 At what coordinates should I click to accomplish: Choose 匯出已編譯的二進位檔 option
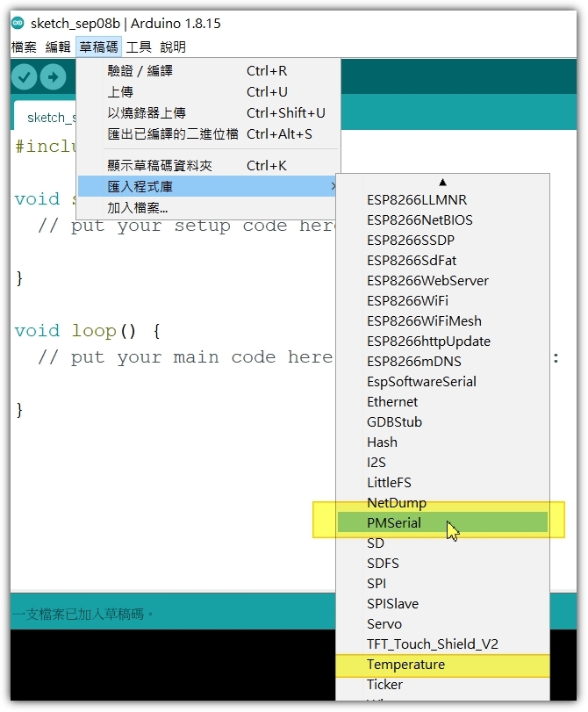pyautogui.click(x=173, y=134)
